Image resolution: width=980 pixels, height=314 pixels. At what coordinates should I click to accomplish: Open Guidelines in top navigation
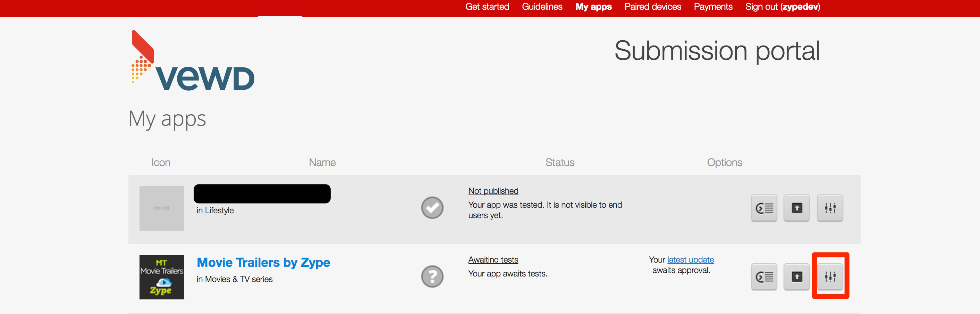pyautogui.click(x=542, y=7)
